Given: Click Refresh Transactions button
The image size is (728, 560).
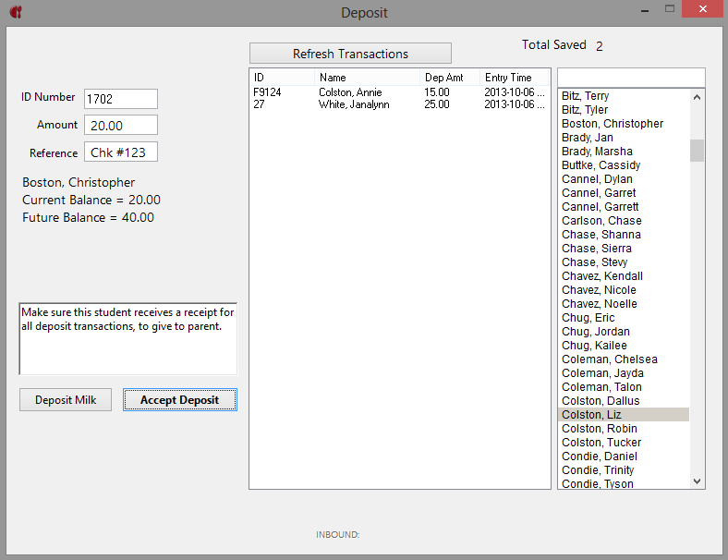Looking at the screenshot, I should pyautogui.click(x=350, y=54).
